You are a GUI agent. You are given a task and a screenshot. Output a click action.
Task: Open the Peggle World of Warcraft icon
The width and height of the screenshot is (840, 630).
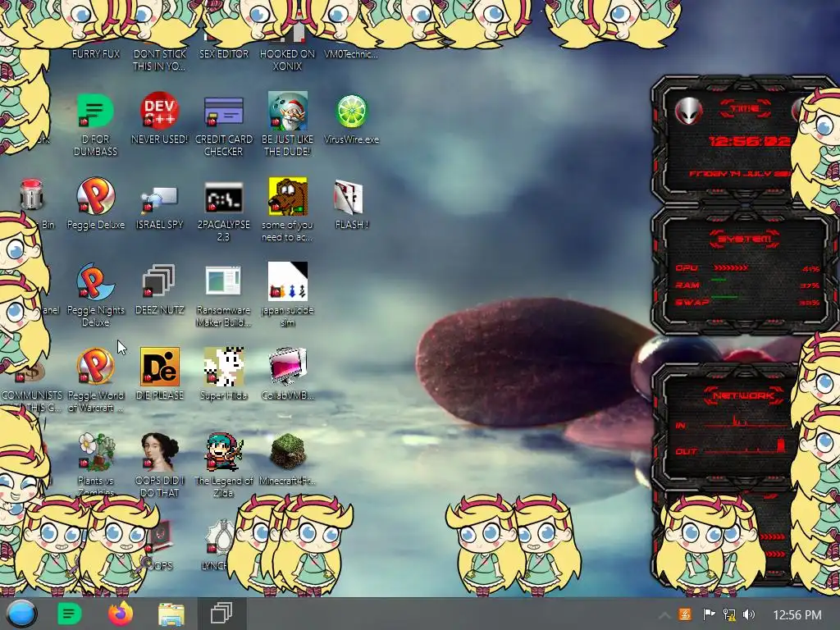click(95, 367)
